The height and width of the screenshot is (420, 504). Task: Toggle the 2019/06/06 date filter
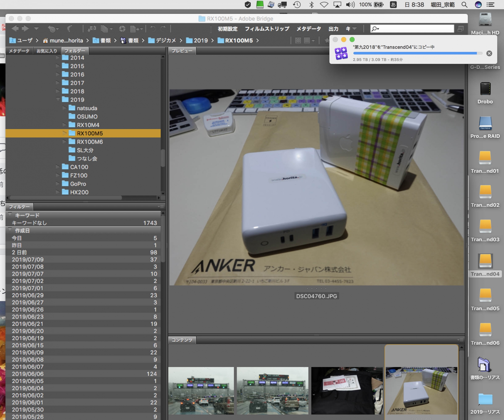[x=83, y=374]
